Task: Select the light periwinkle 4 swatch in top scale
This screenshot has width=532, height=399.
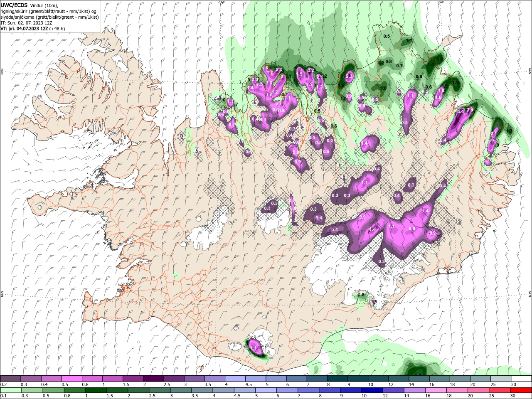Action: (235, 379)
